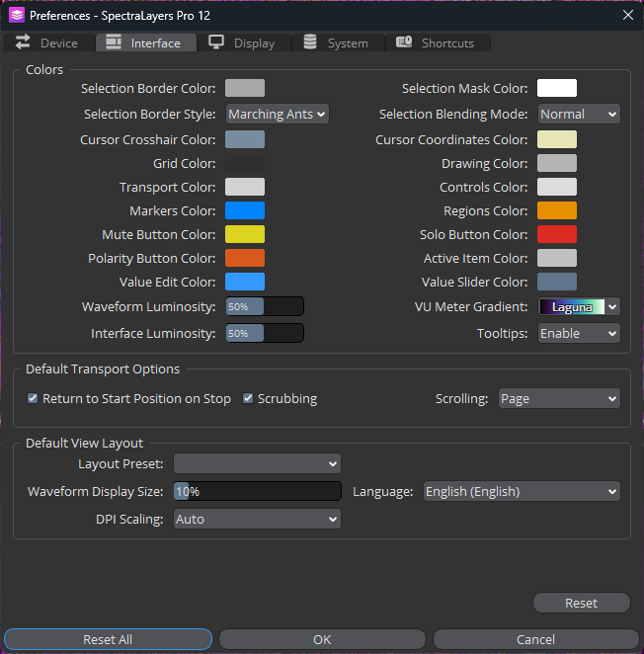Open Selection Border Style dropdown

pos(277,114)
